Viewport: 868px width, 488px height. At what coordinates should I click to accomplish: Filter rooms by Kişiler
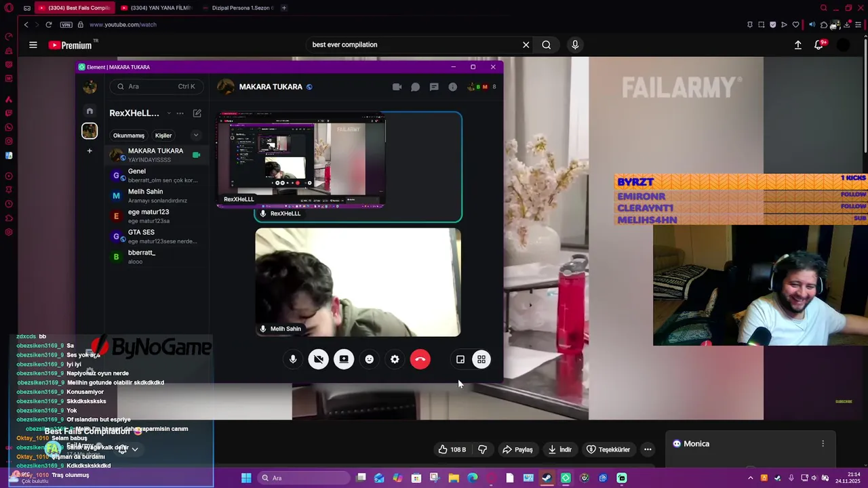[163, 135]
